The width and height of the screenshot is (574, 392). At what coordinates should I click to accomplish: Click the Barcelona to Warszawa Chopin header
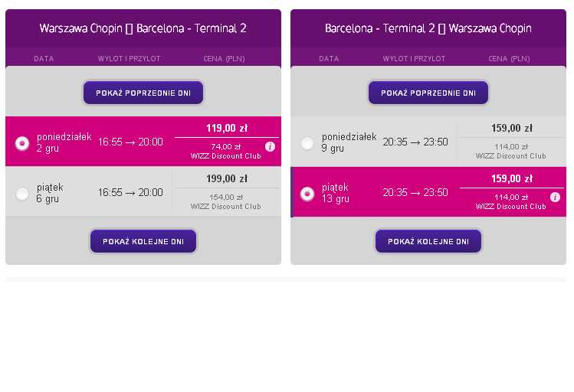428,28
